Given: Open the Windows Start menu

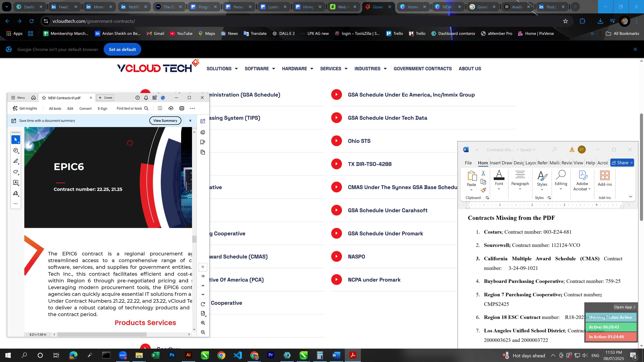Looking at the screenshot, I should [8, 355].
